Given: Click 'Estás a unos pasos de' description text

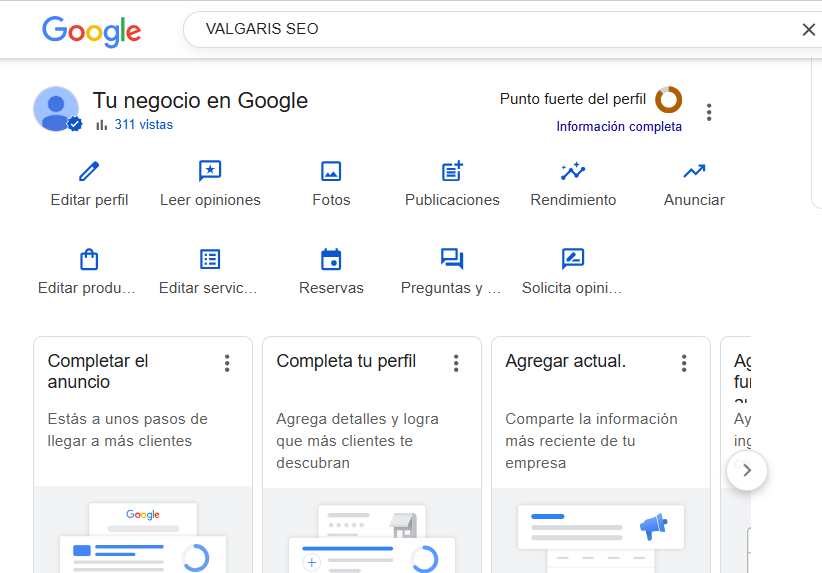Looking at the screenshot, I should [127, 419].
